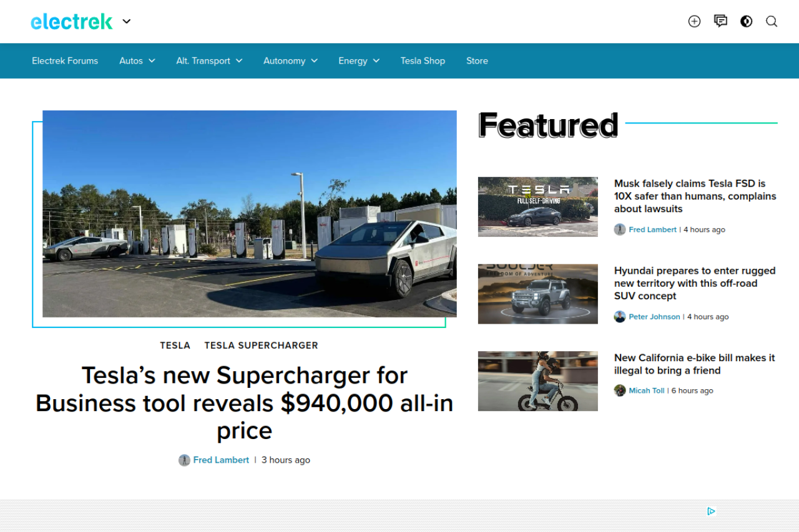Expand the Autos dropdown menu
Image resolution: width=799 pixels, height=532 pixels.
(137, 60)
